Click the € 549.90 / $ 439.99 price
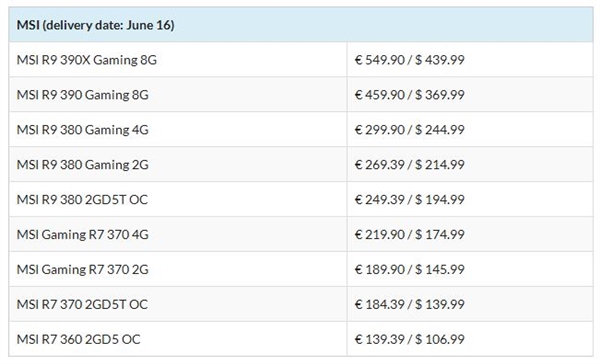Screen dimensions: 600x364 pyautogui.click(x=409, y=60)
